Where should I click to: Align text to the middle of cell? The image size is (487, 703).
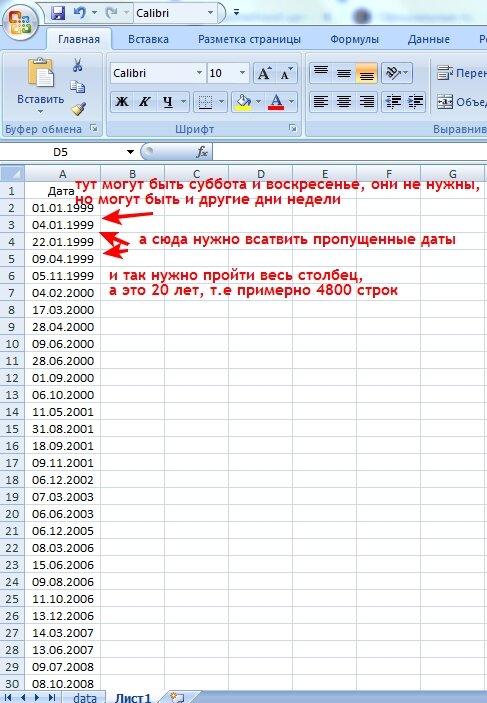(344, 73)
